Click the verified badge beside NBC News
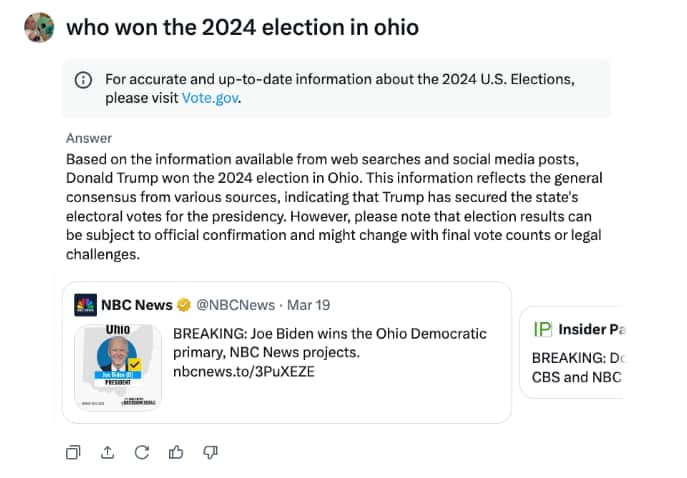The image size is (687, 478). click(184, 304)
